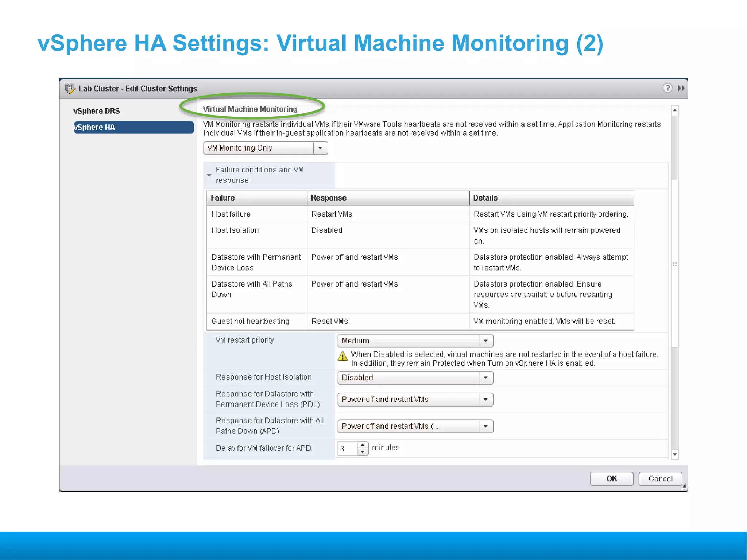Increase the APD delay with up arrow
747x560 pixels.
(363, 445)
